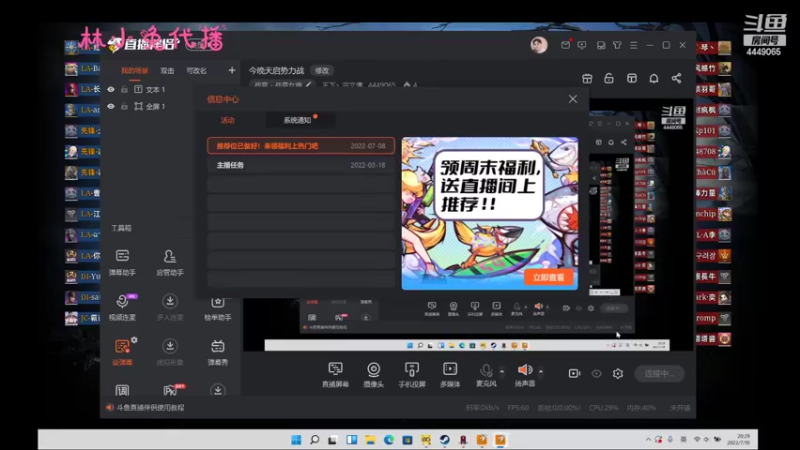The height and width of the screenshot is (450, 800).
Task: Open 斗鱼直播伴侣使用教程 tutorial link
Action: [151, 408]
